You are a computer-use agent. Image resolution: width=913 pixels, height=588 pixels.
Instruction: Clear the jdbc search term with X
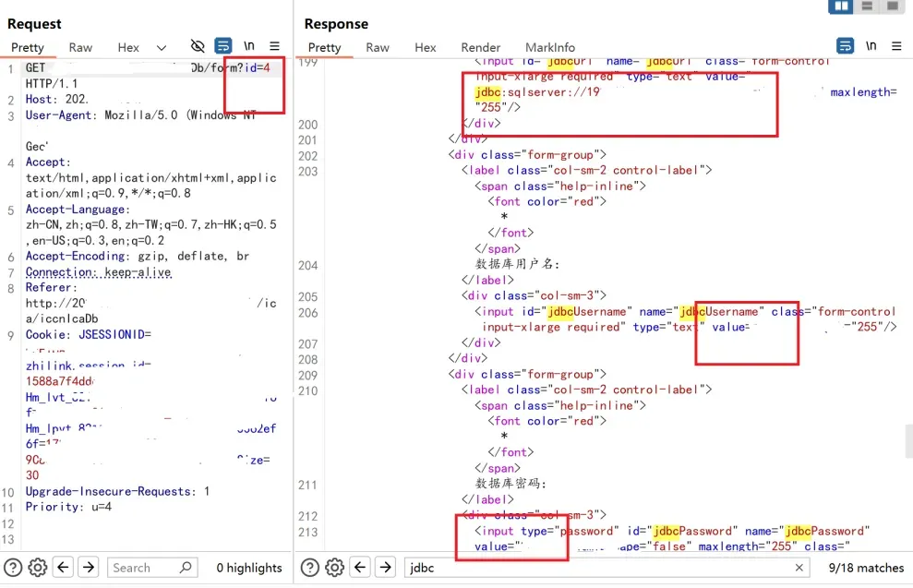pyautogui.click(x=799, y=568)
